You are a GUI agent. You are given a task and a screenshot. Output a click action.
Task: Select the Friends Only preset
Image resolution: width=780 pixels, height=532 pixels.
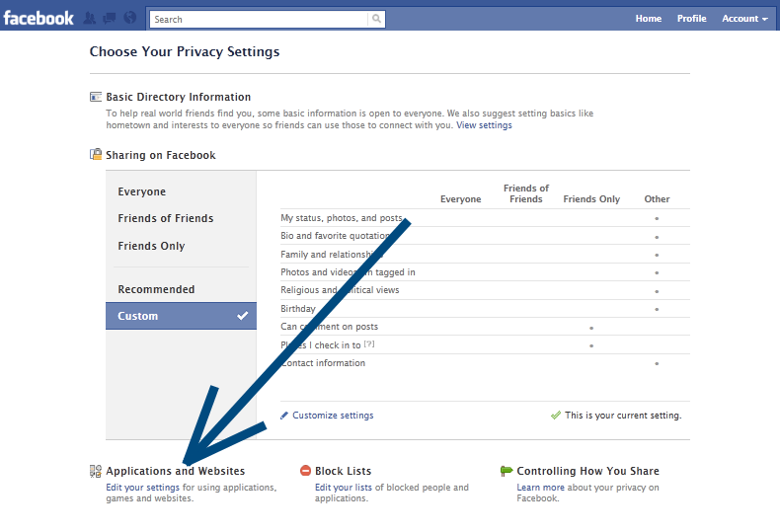tap(151, 246)
